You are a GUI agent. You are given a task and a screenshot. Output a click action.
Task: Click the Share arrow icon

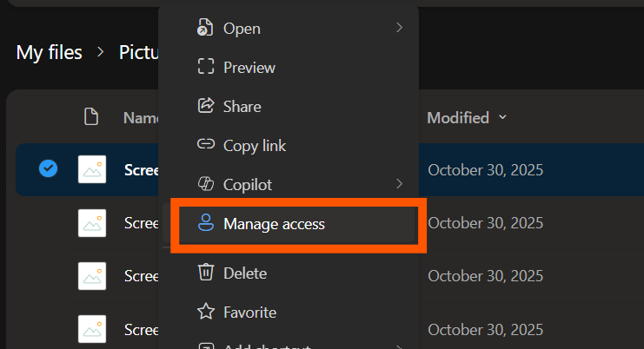[206, 106]
